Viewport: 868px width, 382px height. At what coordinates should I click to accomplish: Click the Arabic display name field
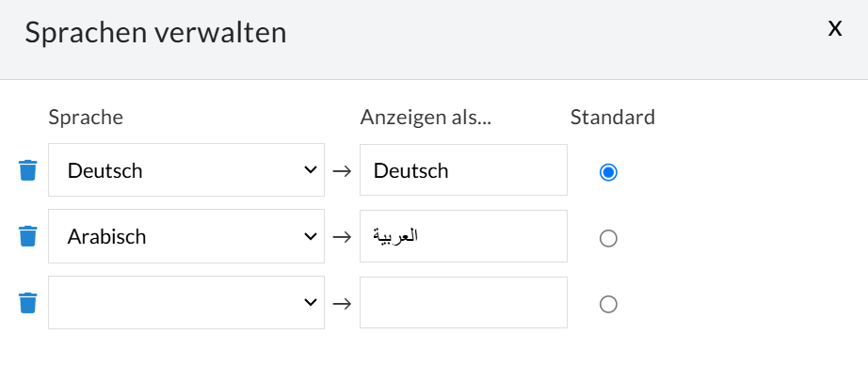pos(463,236)
